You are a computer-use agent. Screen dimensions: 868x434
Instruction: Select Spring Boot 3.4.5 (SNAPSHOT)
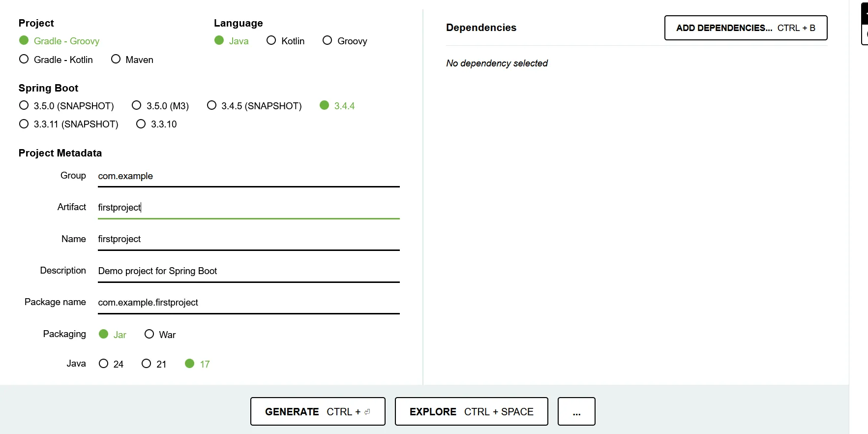point(254,106)
